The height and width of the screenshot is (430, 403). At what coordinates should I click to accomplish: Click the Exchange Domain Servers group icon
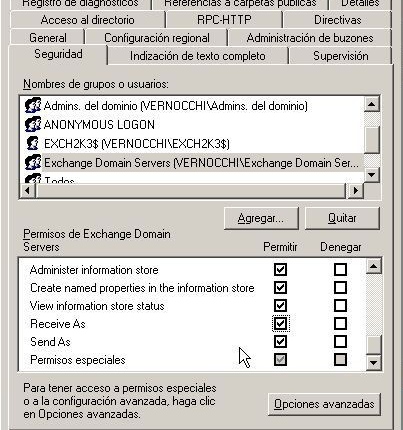pyautogui.click(x=33, y=162)
